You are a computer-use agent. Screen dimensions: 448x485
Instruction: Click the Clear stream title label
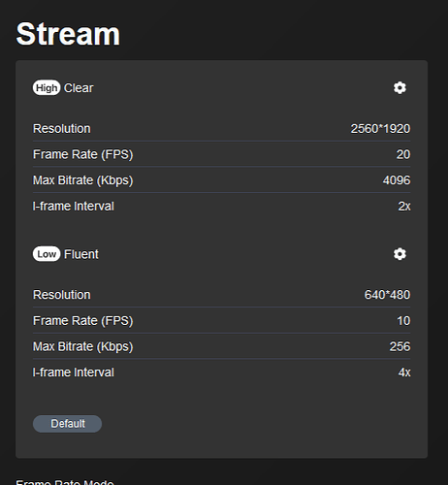coord(79,88)
